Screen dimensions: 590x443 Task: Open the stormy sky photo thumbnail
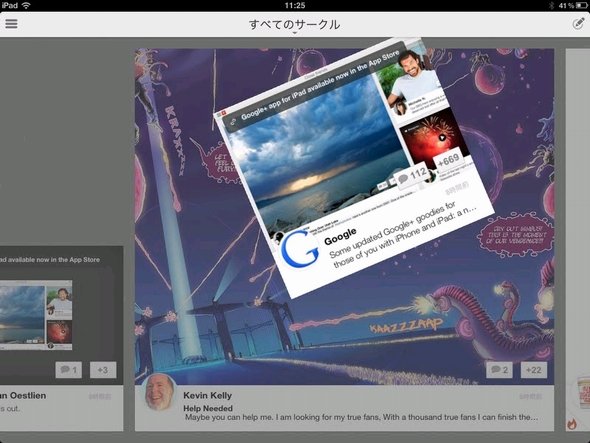(x=315, y=152)
